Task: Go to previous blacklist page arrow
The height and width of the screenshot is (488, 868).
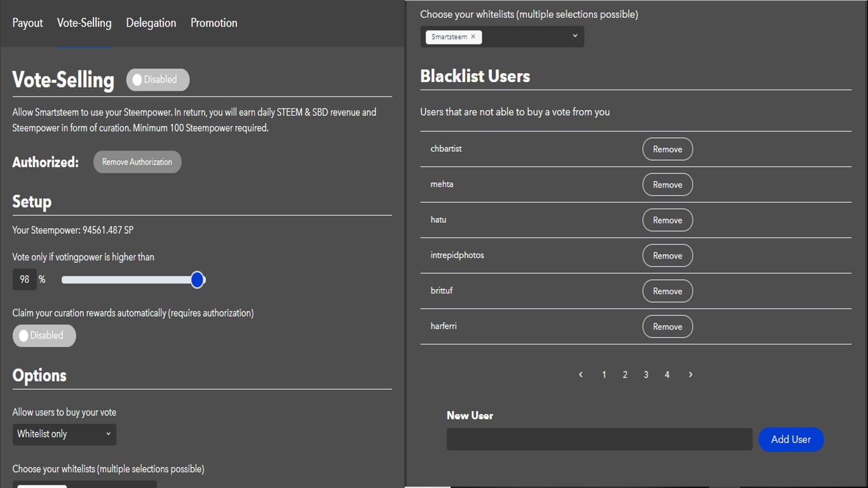Action: [581, 375]
